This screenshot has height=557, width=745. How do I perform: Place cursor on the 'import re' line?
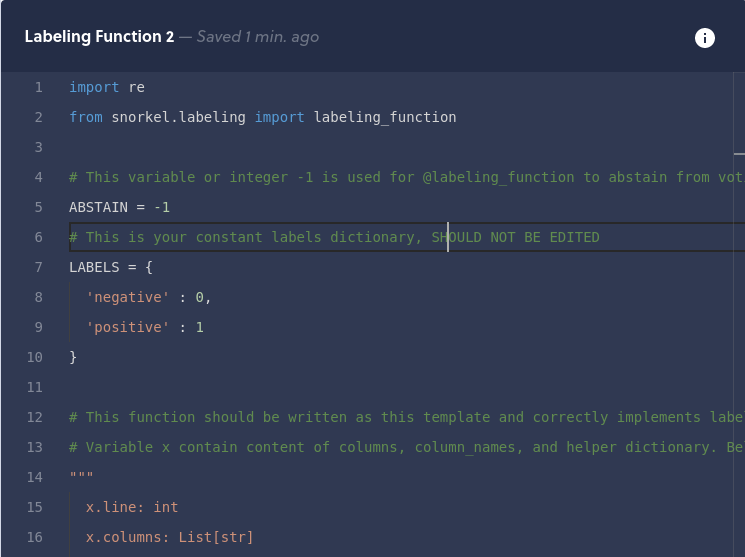107,87
